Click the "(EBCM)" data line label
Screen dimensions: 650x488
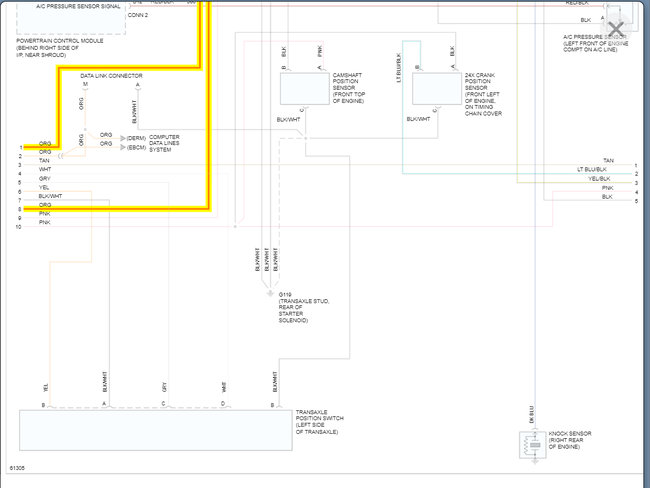pyautogui.click(x=136, y=148)
